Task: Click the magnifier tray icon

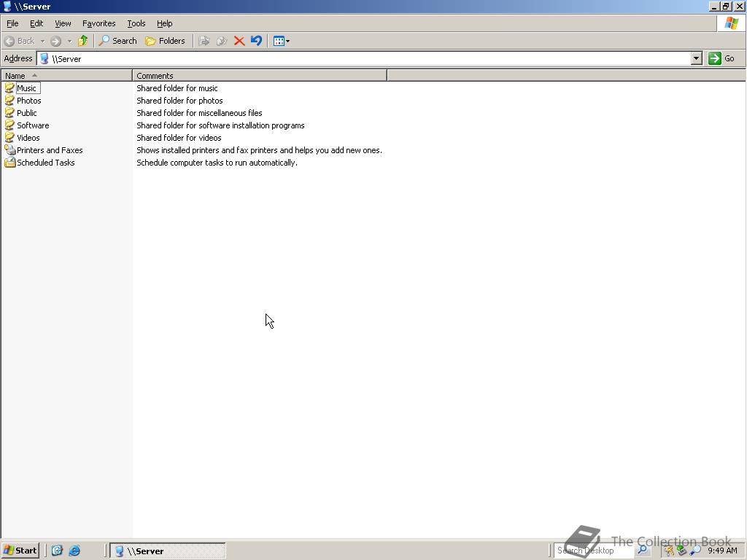Action: 694,551
